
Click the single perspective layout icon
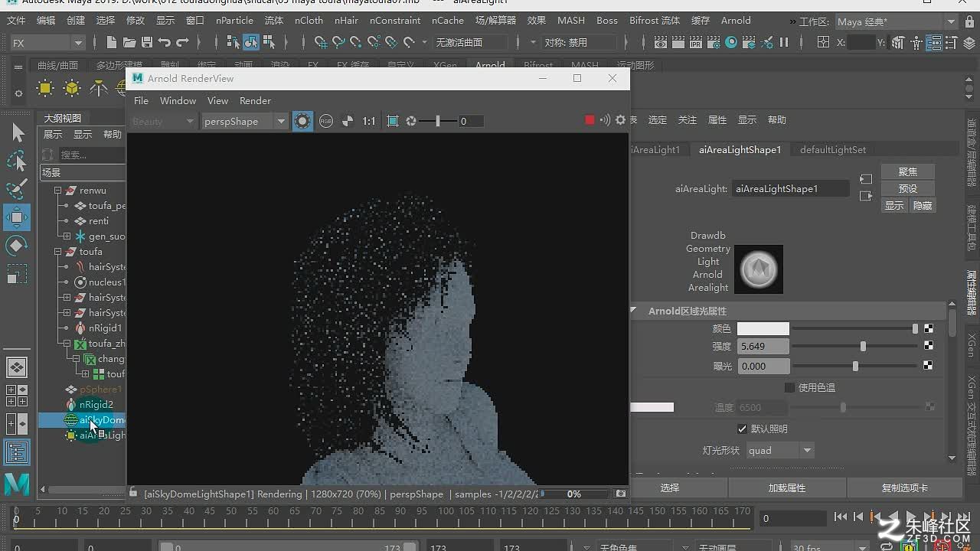[x=17, y=367]
